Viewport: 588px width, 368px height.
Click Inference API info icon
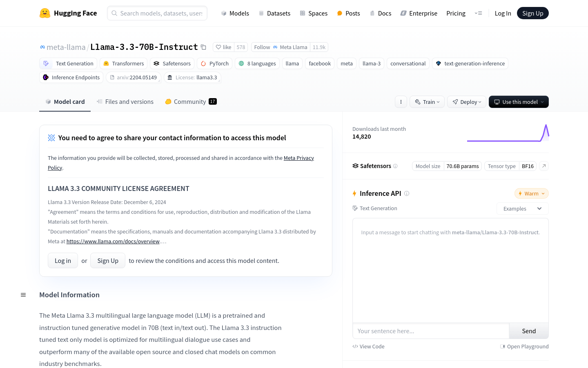point(407,193)
